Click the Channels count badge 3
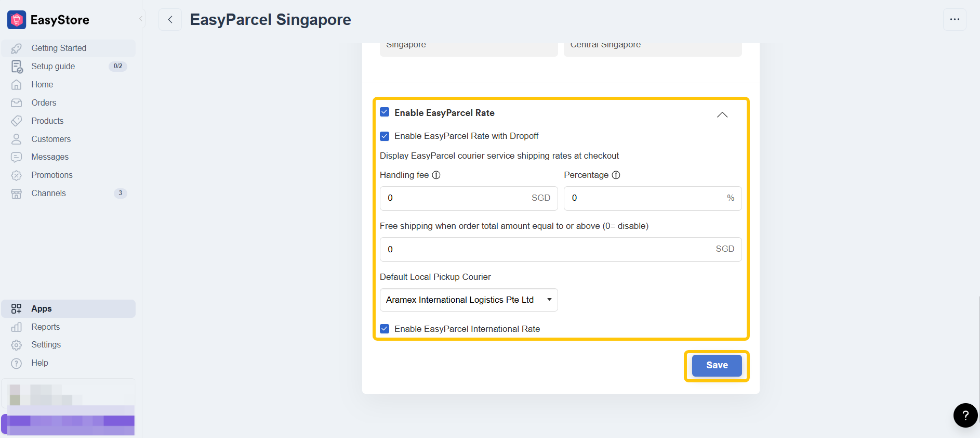The width and height of the screenshot is (980, 438). click(x=121, y=193)
